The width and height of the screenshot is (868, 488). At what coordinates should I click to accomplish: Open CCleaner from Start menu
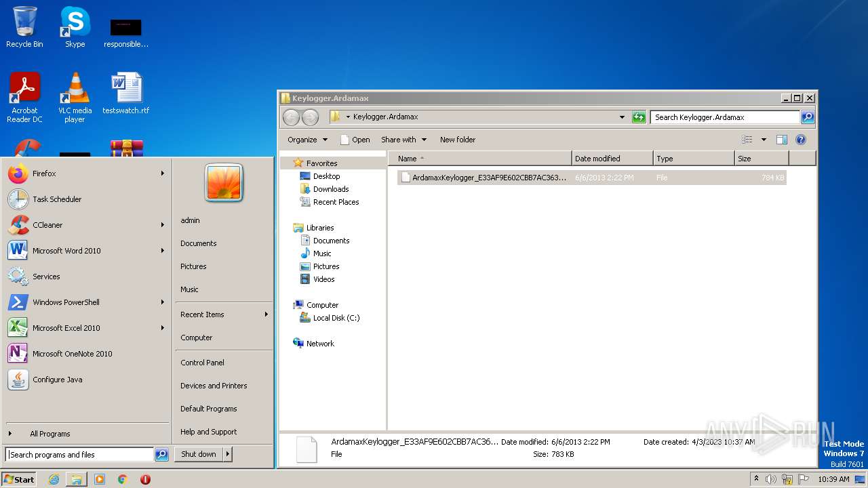[x=85, y=225]
